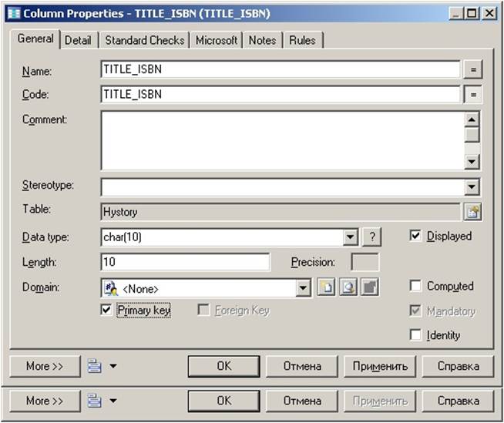Click the Select domain icon with magnifier

pyautogui.click(x=348, y=287)
